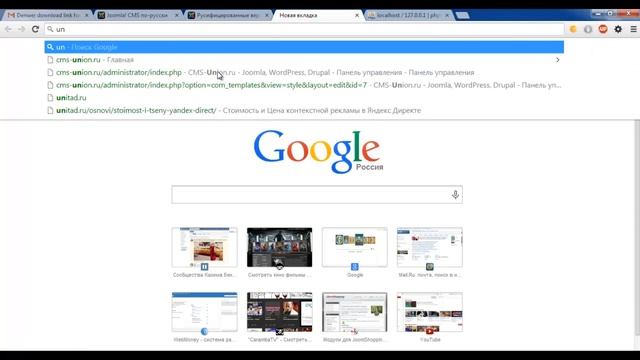The width and height of the screenshot is (640, 360).
Task: Close the Новая вкладка tab
Action: point(357,15)
